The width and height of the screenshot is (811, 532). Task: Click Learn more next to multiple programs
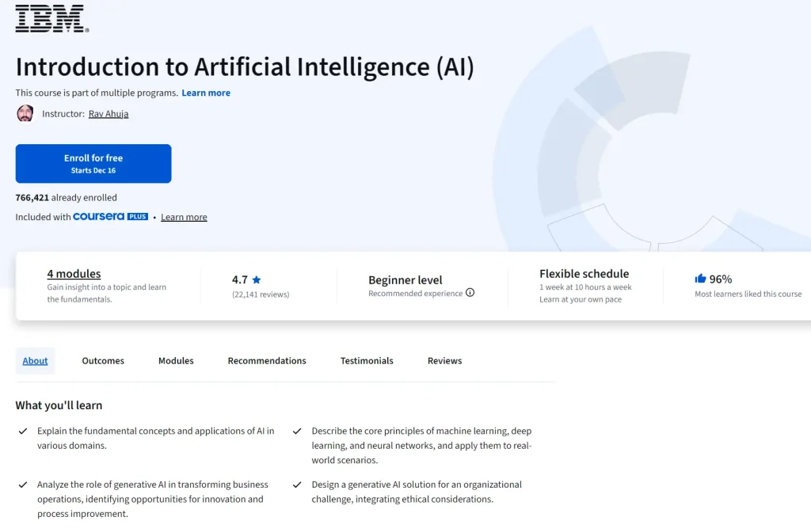pos(206,93)
